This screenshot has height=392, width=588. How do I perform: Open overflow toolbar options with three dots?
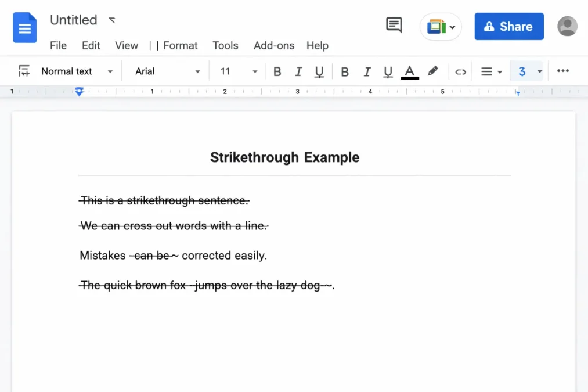click(x=562, y=71)
